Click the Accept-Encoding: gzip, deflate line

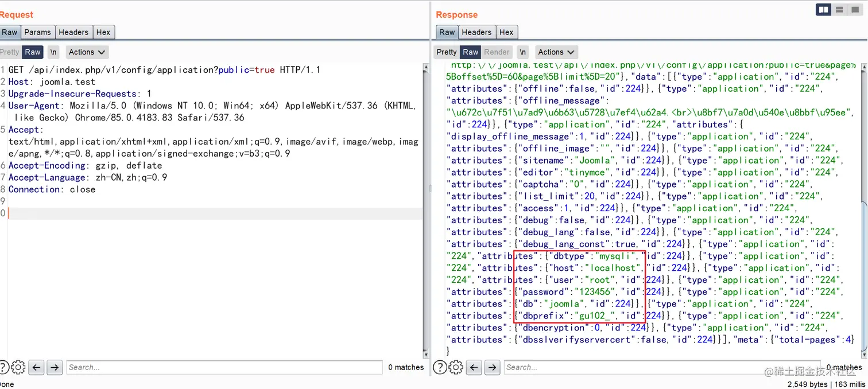coord(85,165)
